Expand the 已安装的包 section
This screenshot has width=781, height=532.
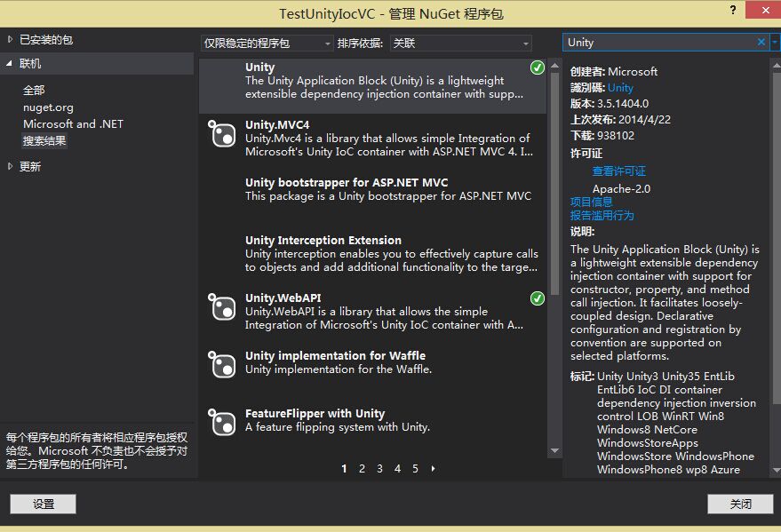point(10,39)
